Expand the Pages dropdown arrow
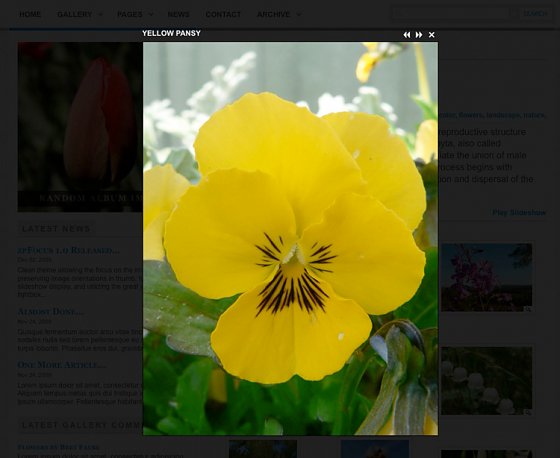 coord(151,15)
